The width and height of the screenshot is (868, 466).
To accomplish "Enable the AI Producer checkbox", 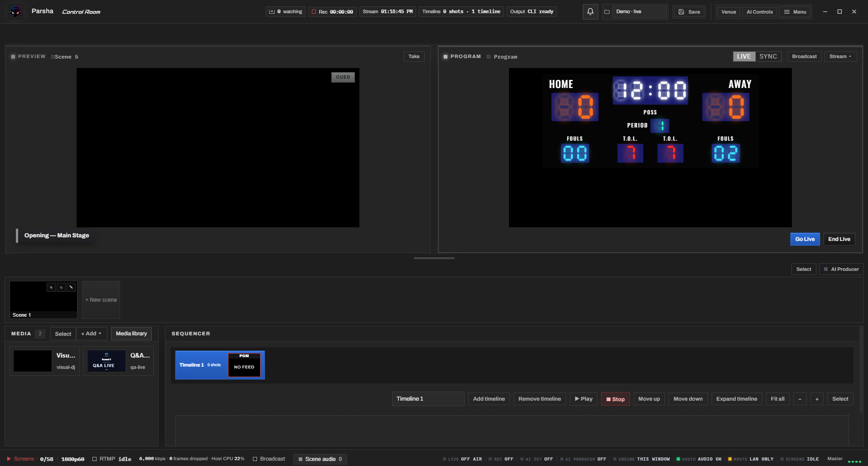I will [x=826, y=269].
